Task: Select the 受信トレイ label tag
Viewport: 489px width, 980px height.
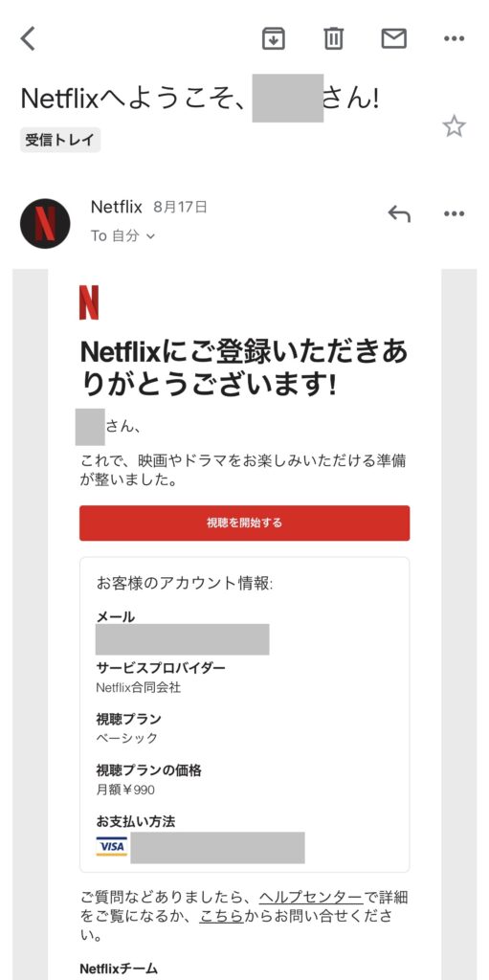Action: [x=60, y=140]
